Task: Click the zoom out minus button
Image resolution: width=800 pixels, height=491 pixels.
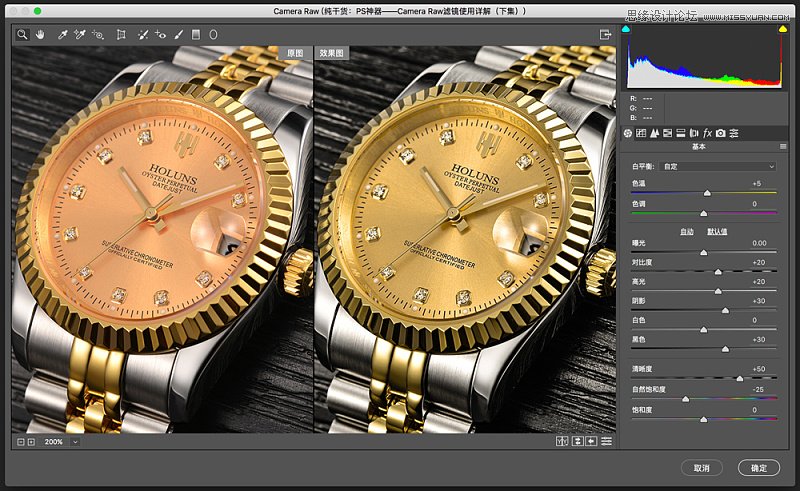Action: pyautogui.click(x=20, y=441)
